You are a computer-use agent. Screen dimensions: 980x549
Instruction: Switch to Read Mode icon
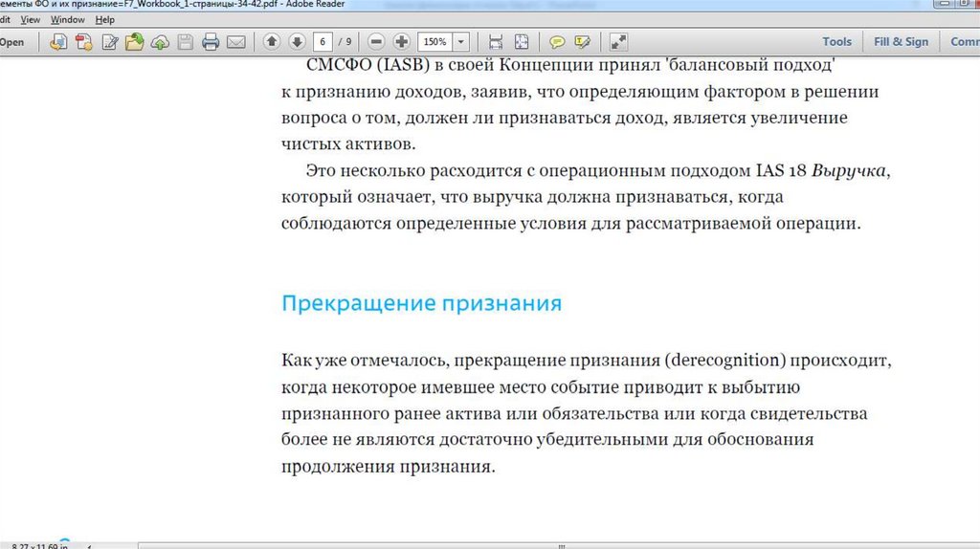pos(618,42)
